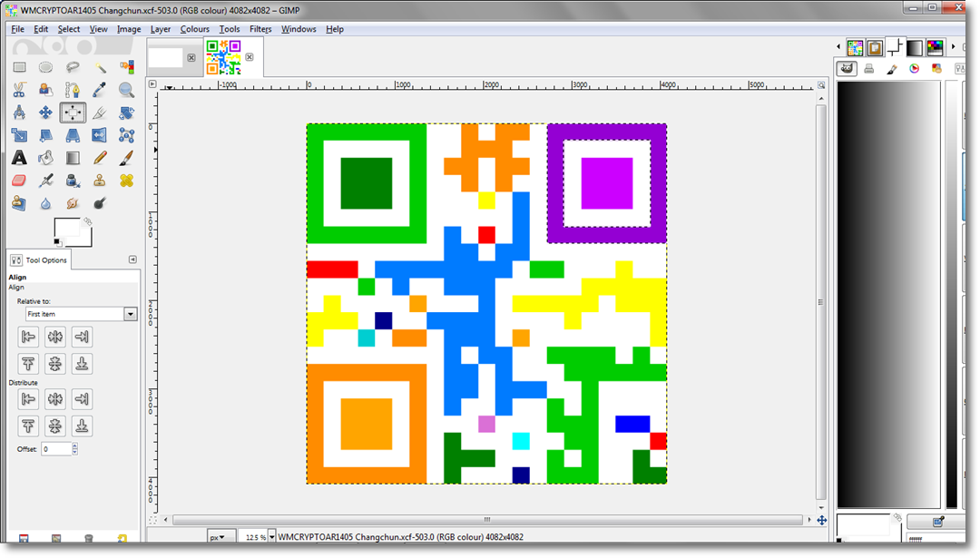Select the Shear tool

click(x=45, y=135)
